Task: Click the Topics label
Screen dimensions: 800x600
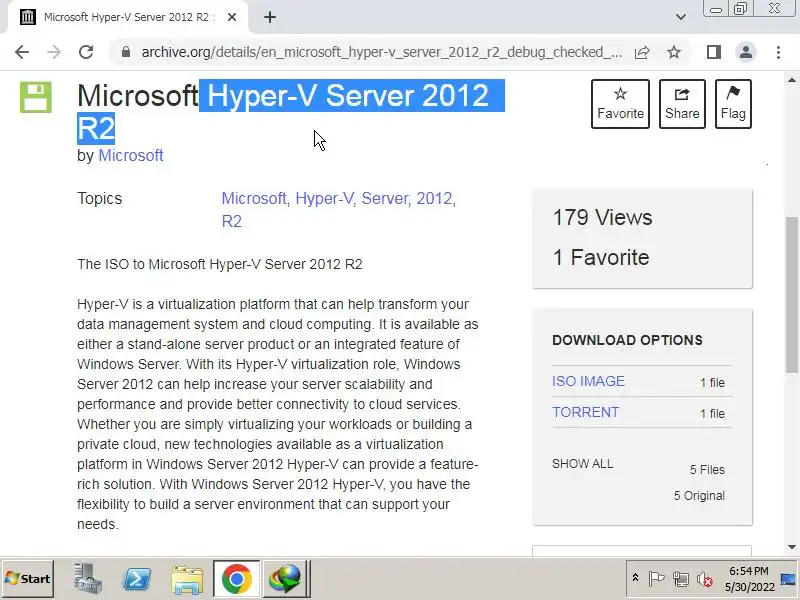Action: click(x=99, y=198)
